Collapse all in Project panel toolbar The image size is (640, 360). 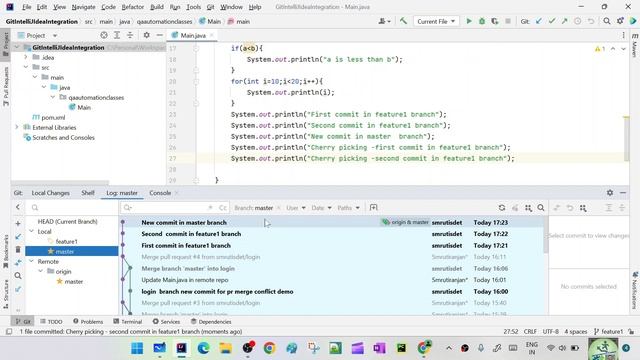click(x=130, y=36)
